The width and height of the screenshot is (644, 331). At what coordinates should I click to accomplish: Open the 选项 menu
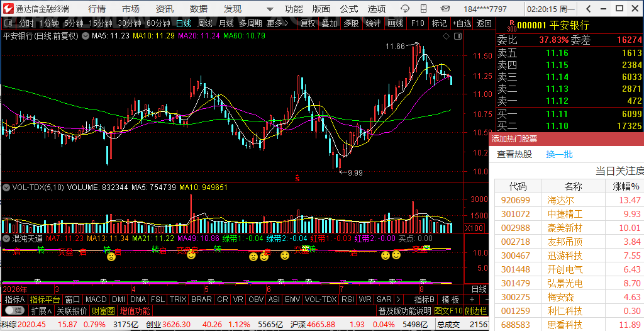point(377,9)
